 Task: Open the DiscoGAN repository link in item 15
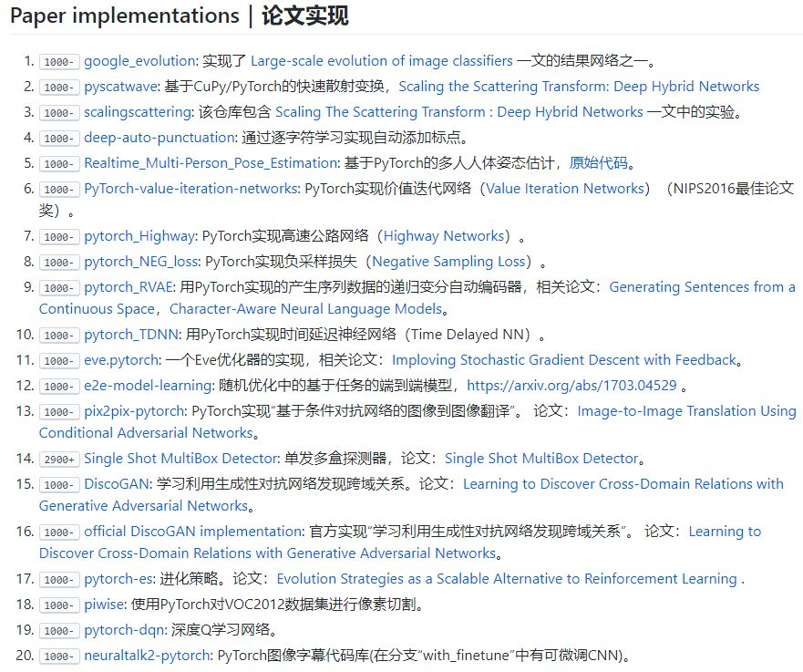pos(117,484)
